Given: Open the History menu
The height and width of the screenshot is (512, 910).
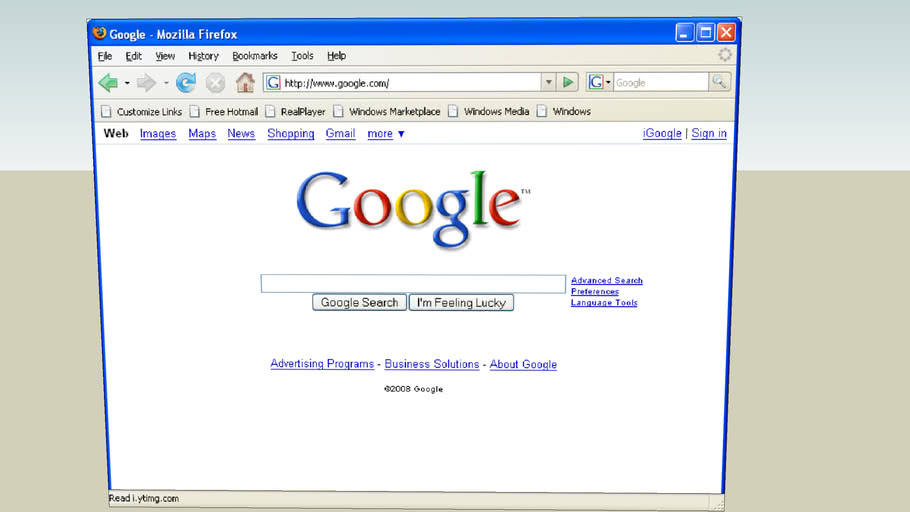Looking at the screenshot, I should tap(203, 56).
